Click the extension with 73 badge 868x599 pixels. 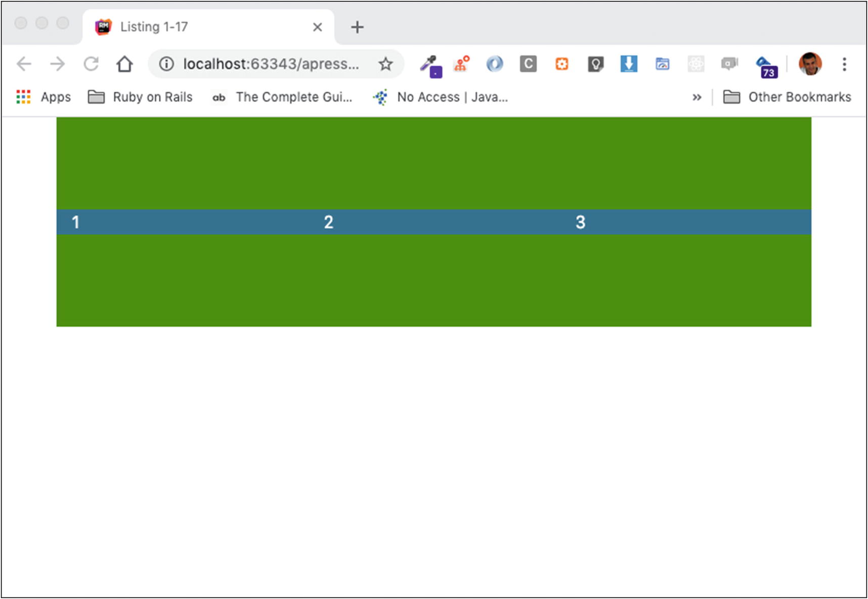tap(766, 66)
